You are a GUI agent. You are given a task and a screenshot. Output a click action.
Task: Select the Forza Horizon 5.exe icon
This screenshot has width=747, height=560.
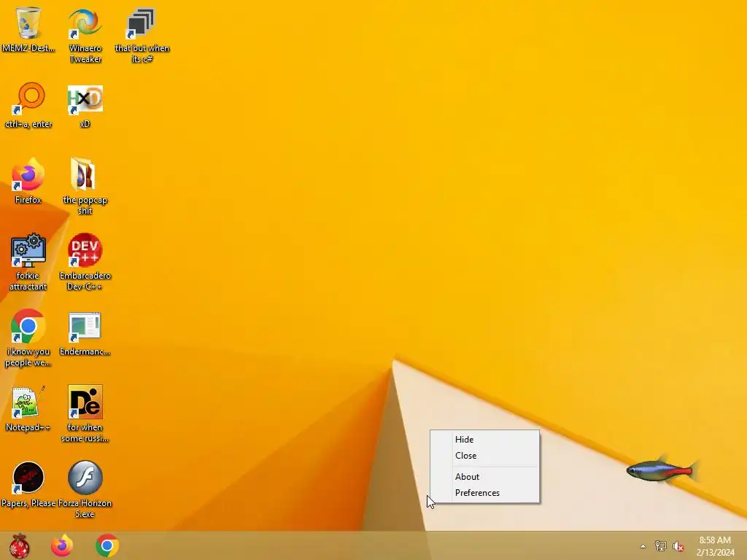(85, 489)
